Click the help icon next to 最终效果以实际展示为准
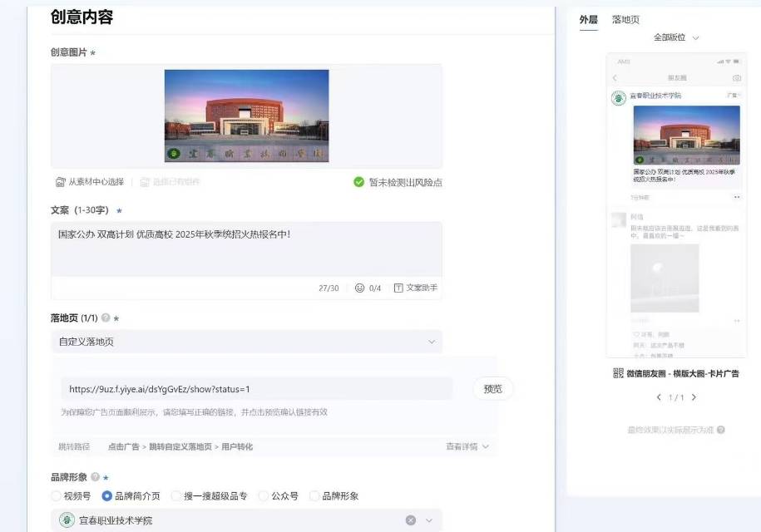761x532 pixels. click(x=721, y=430)
